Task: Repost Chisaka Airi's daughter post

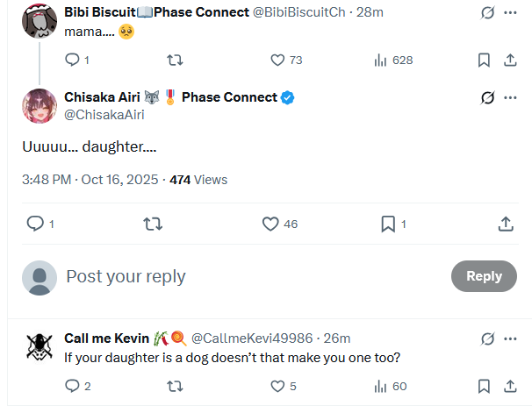Action: pyautogui.click(x=153, y=224)
